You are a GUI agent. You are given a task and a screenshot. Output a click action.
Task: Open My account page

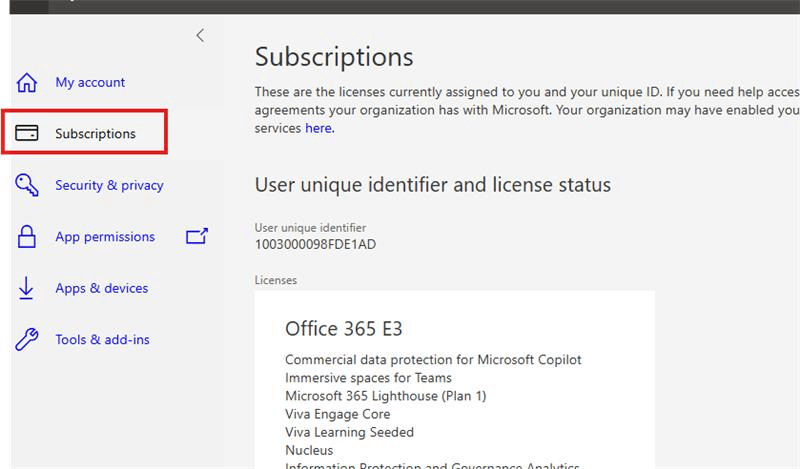[90, 82]
